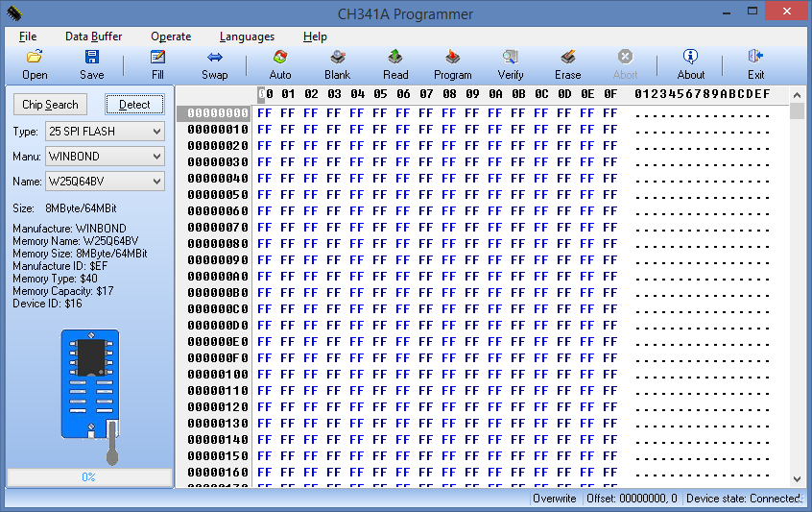This screenshot has width=812, height=512.
Task: Click the Program chip icon
Action: (453, 58)
